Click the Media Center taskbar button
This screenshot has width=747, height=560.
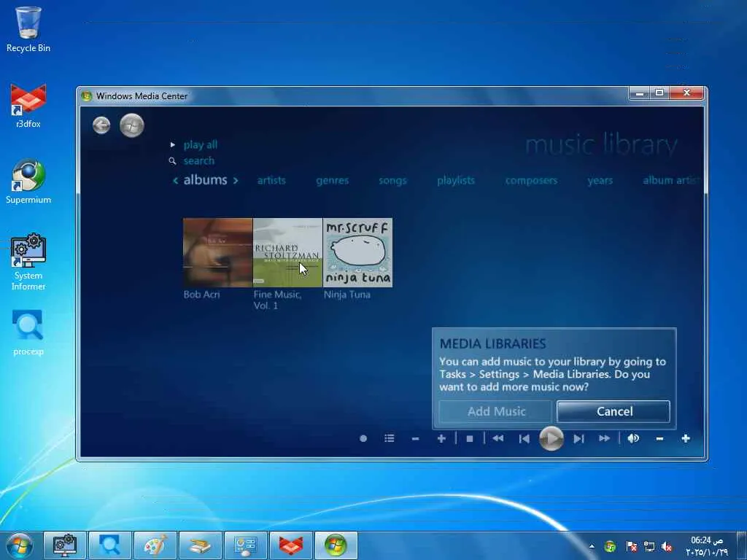pyautogui.click(x=336, y=545)
